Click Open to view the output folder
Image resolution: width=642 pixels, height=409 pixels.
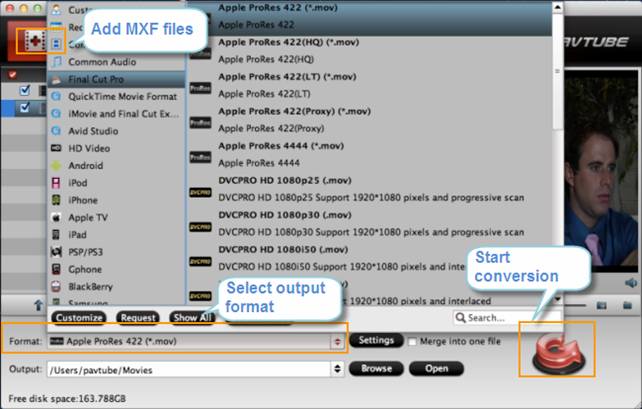[436, 368]
